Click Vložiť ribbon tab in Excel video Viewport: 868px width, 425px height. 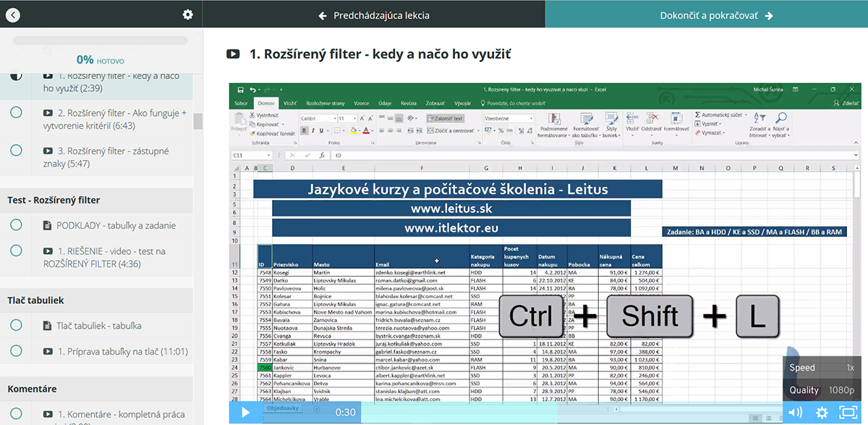[290, 104]
